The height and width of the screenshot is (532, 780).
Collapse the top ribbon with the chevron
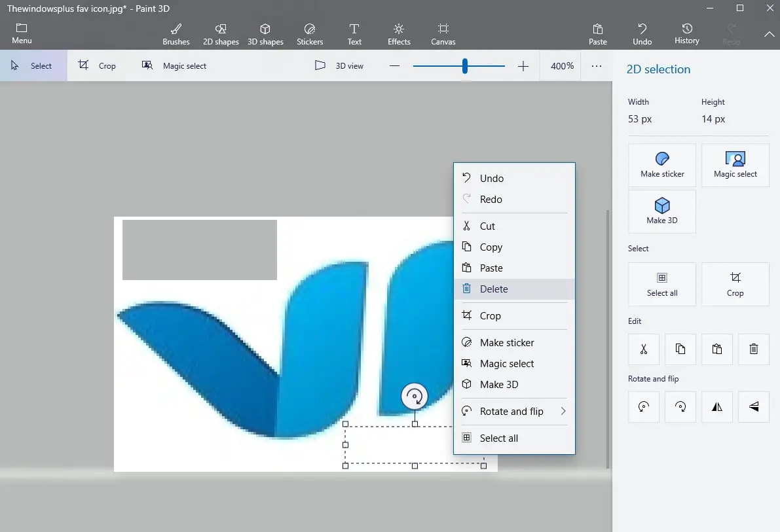point(769,34)
